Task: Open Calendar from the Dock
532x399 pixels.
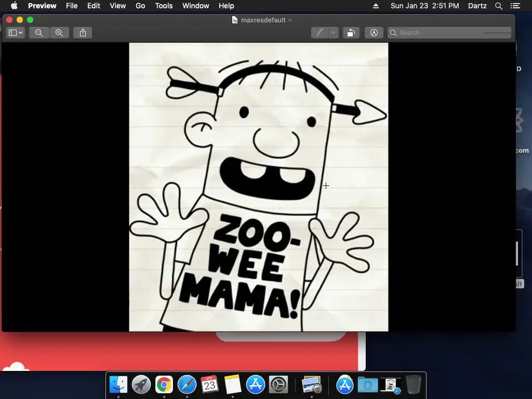Action: click(x=210, y=385)
